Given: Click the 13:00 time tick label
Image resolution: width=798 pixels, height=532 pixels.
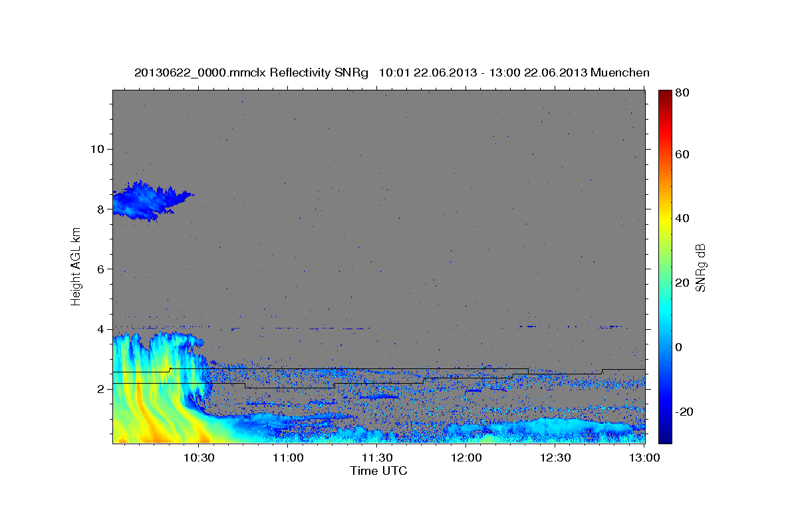Looking at the screenshot, I should click(x=644, y=458).
